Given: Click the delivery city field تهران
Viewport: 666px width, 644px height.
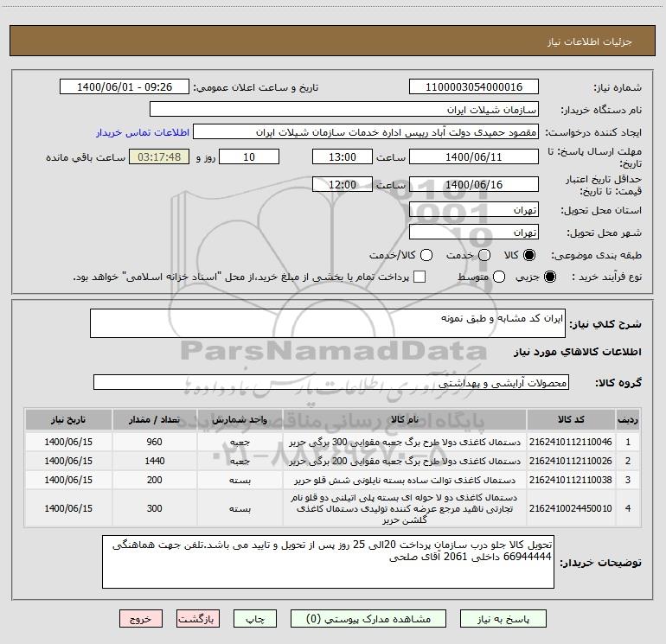Looking at the screenshot, I should pyautogui.click(x=474, y=233).
